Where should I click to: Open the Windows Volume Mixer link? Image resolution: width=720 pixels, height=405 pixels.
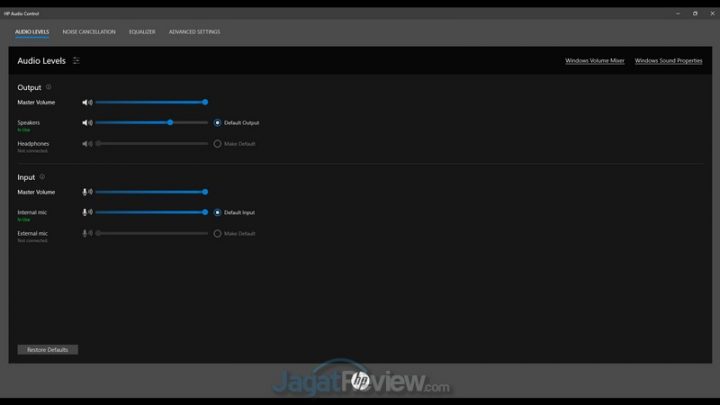tap(594, 61)
